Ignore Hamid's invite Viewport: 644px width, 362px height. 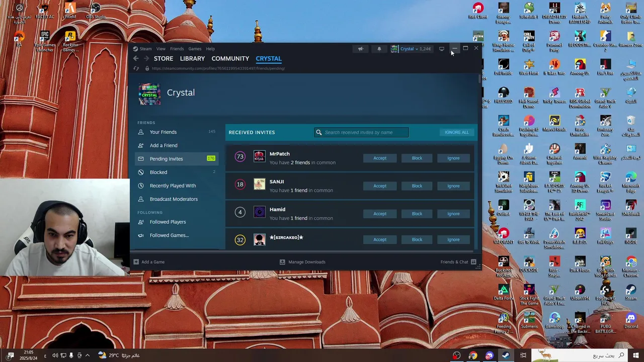(453, 214)
